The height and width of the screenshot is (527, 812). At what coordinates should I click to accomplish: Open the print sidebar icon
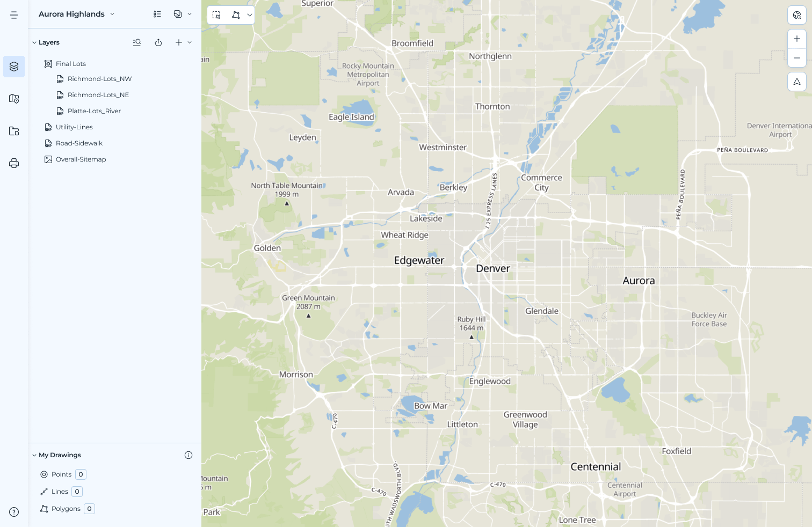coord(14,163)
